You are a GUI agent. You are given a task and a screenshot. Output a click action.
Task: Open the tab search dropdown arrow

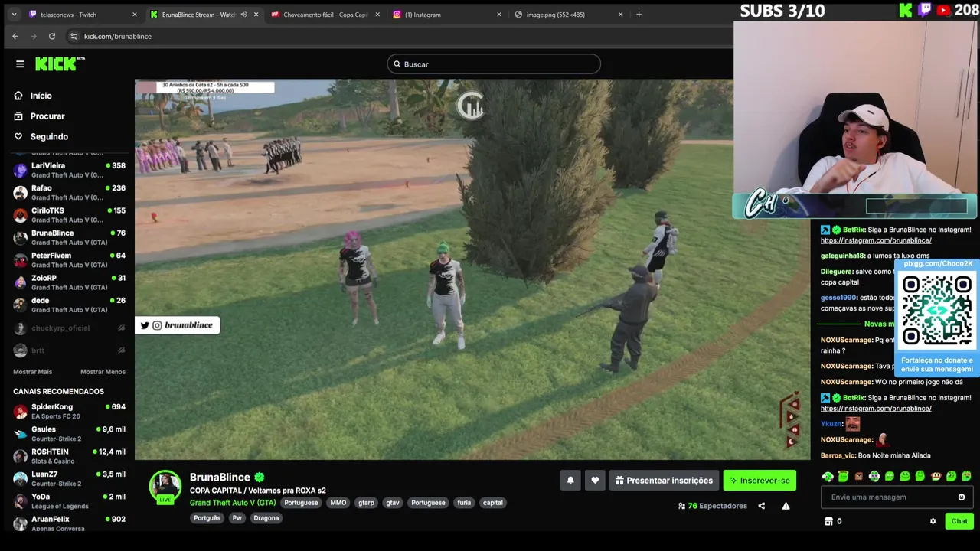[x=14, y=14]
